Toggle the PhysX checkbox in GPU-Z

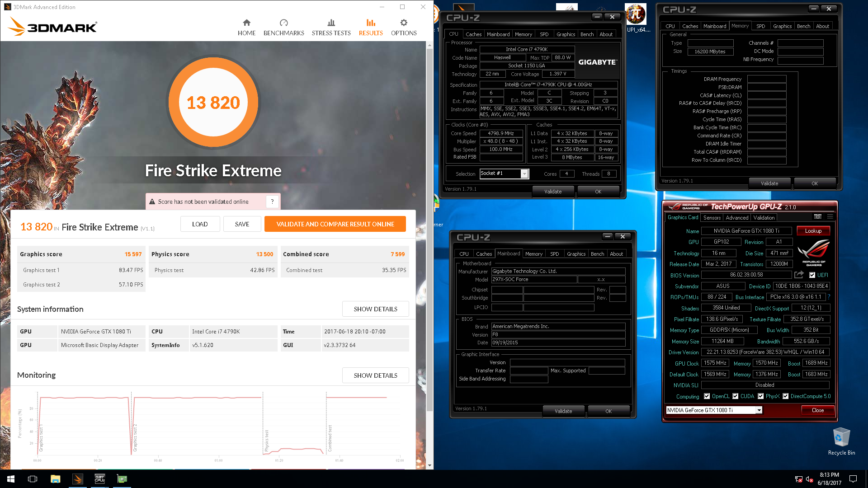(x=761, y=396)
